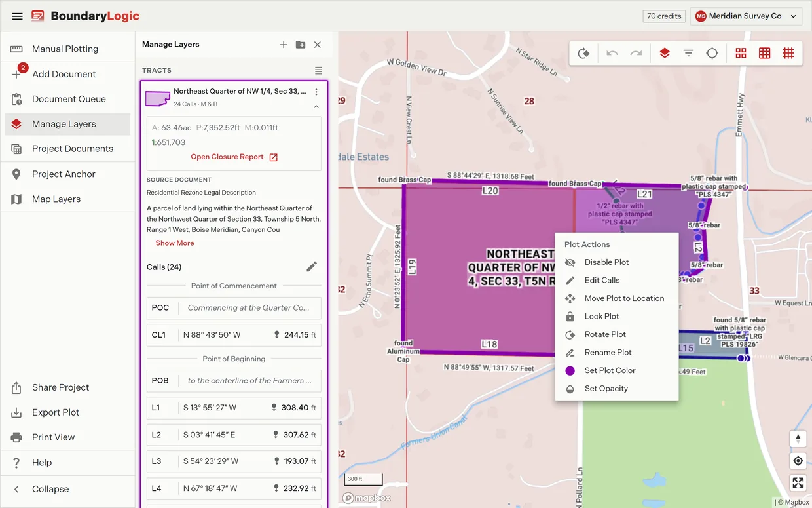Open Project Documents section
The image size is (812, 508).
click(x=67, y=149)
